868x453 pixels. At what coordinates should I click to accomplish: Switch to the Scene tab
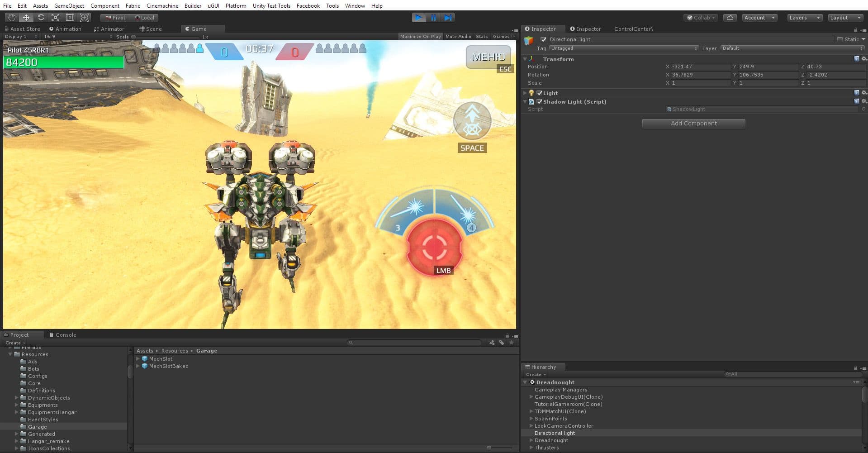(151, 29)
